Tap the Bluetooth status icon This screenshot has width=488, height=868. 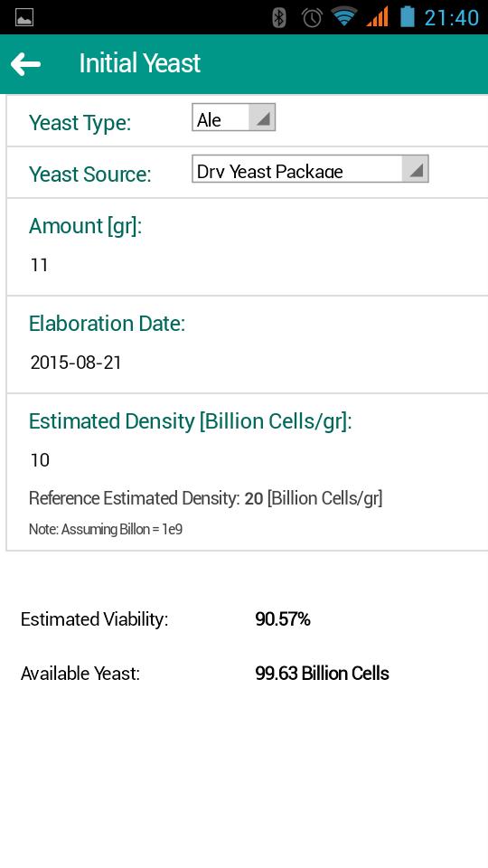pyautogui.click(x=279, y=17)
